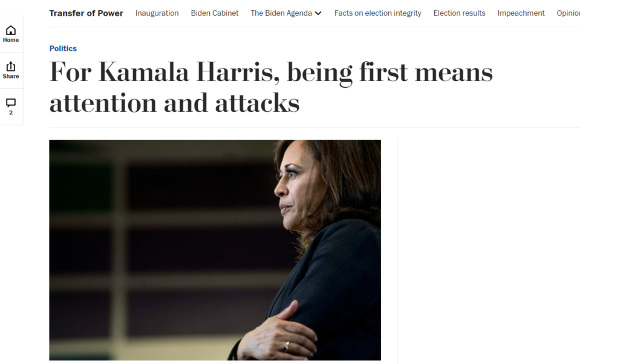Go to Biden Cabinet section
The height and width of the screenshot is (364, 629).
[215, 13]
